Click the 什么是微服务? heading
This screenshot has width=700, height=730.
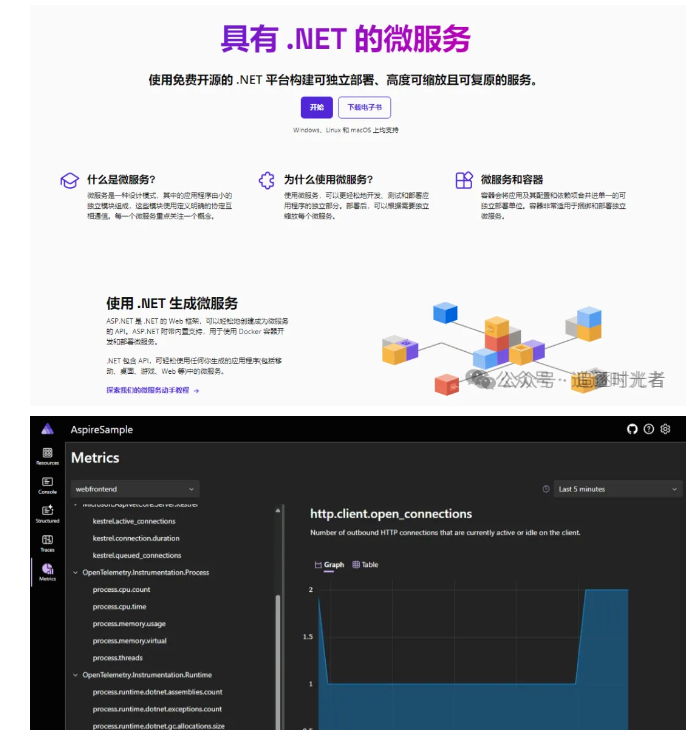click(121, 179)
